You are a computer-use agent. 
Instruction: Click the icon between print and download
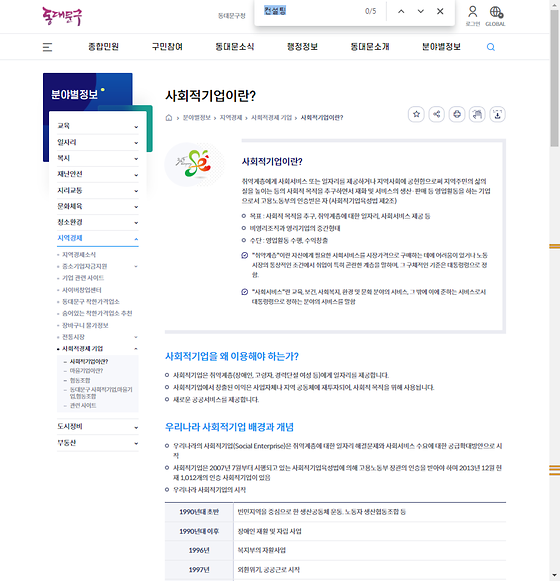point(477,114)
